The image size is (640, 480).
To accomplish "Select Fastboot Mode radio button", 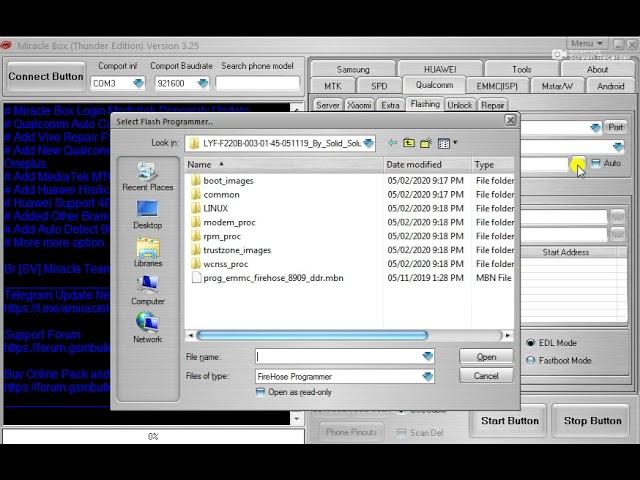I will 531,361.
